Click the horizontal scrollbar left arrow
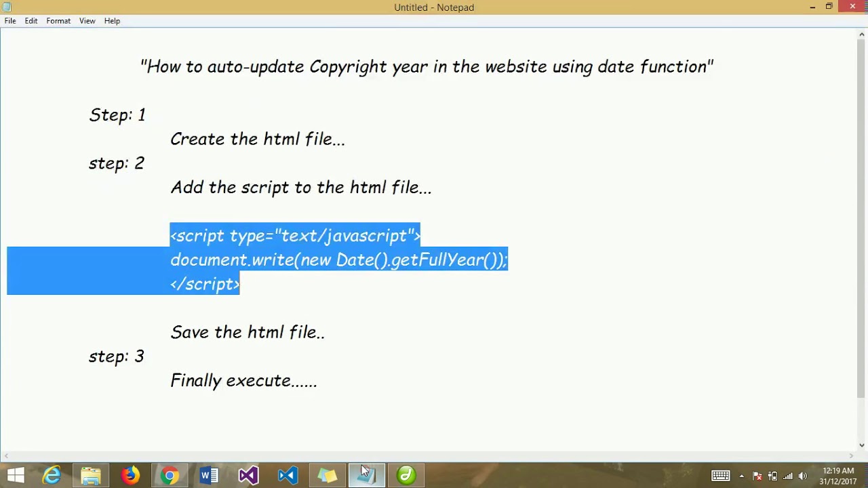 tap(5, 456)
